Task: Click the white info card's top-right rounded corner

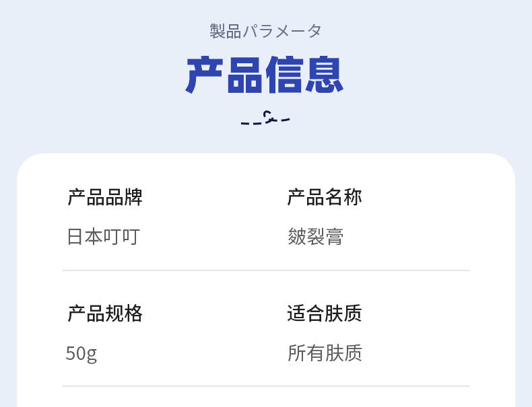Action: pos(504,165)
